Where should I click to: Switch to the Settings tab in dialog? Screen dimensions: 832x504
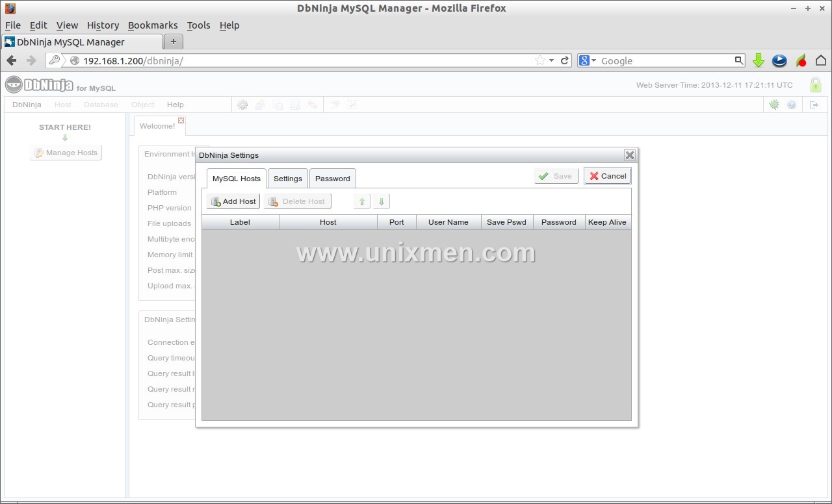pos(288,179)
